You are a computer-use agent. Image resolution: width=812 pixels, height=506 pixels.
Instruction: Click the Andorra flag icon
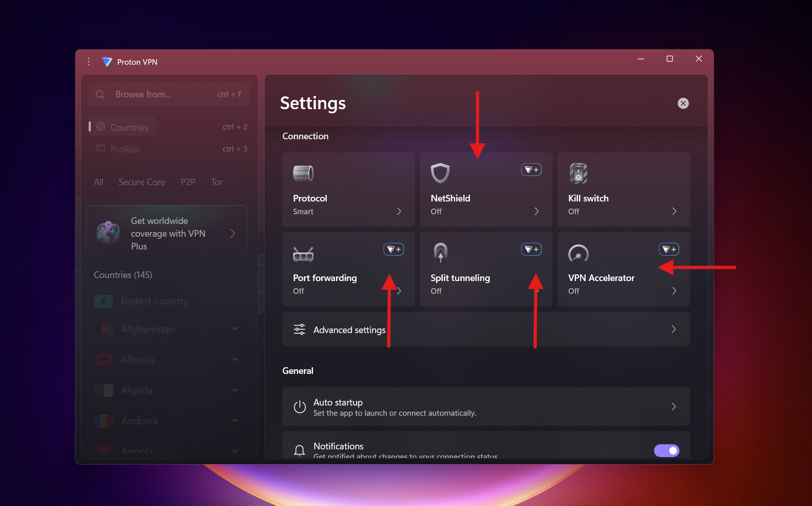(104, 421)
